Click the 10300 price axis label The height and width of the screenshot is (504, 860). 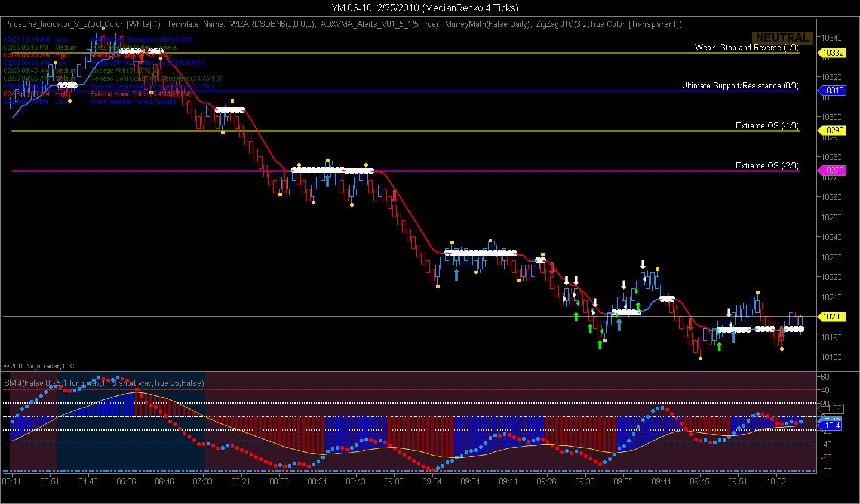point(833,117)
